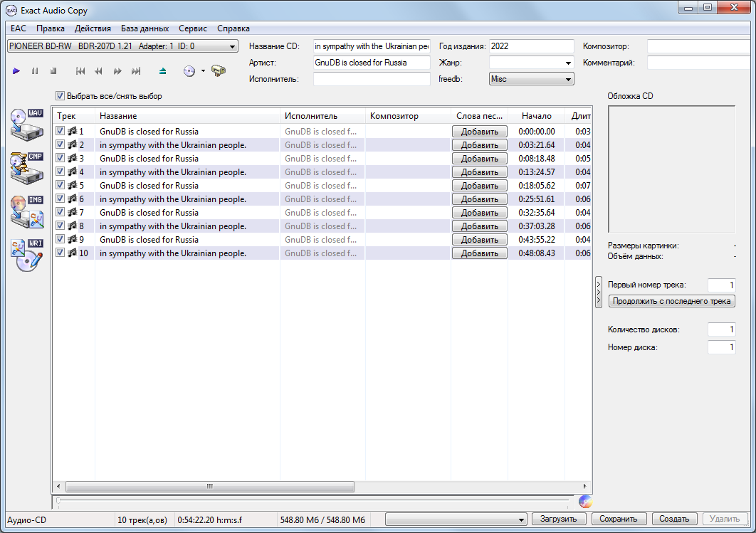The height and width of the screenshot is (533, 756).
Task: Click the WAV copy tracks icon
Action: [27, 127]
